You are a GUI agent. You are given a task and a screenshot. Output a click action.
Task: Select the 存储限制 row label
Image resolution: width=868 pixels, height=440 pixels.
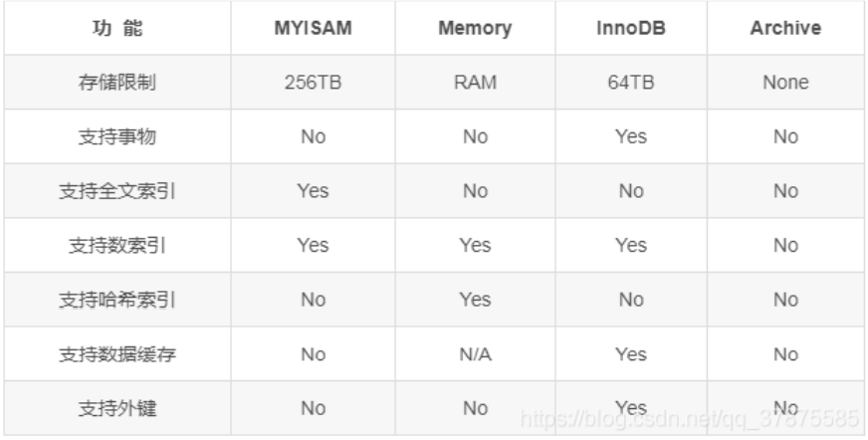pyautogui.click(x=117, y=82)
